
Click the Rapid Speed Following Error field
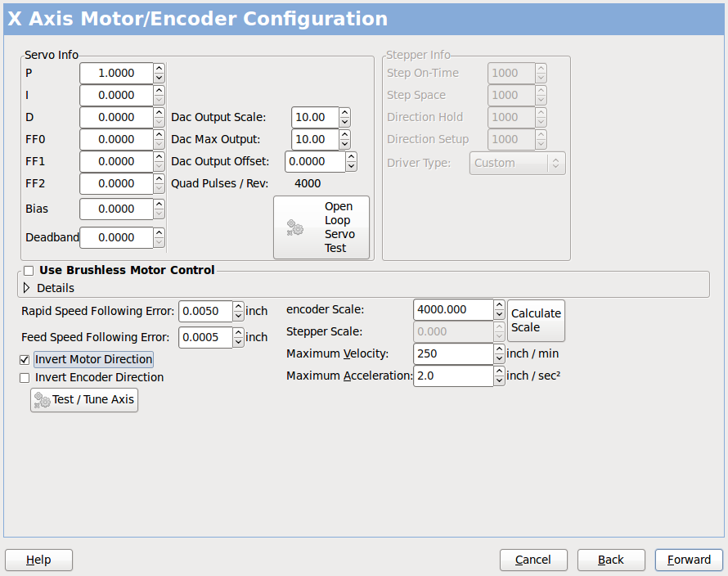tap(204, 311)
